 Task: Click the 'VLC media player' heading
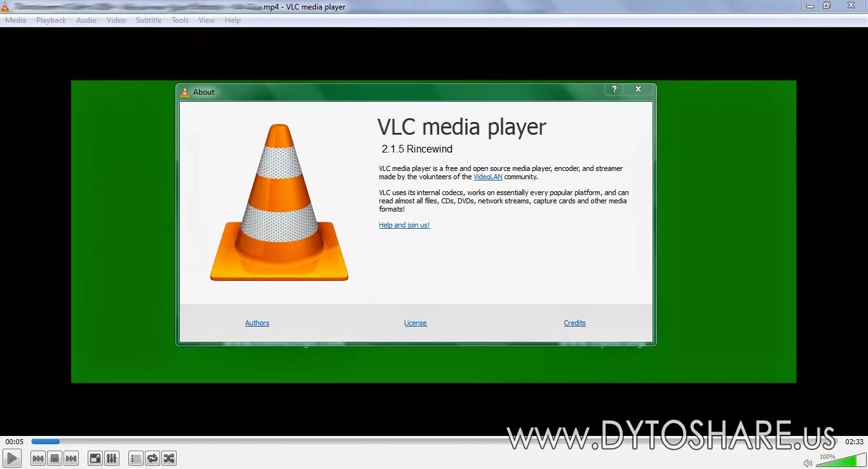pos(462,127)
